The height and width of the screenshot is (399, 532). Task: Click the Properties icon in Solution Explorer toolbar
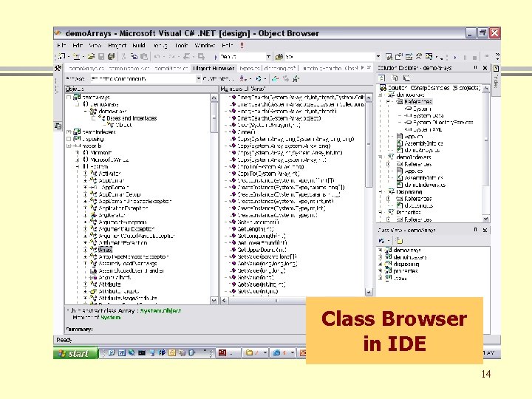[x=406, y=78]
